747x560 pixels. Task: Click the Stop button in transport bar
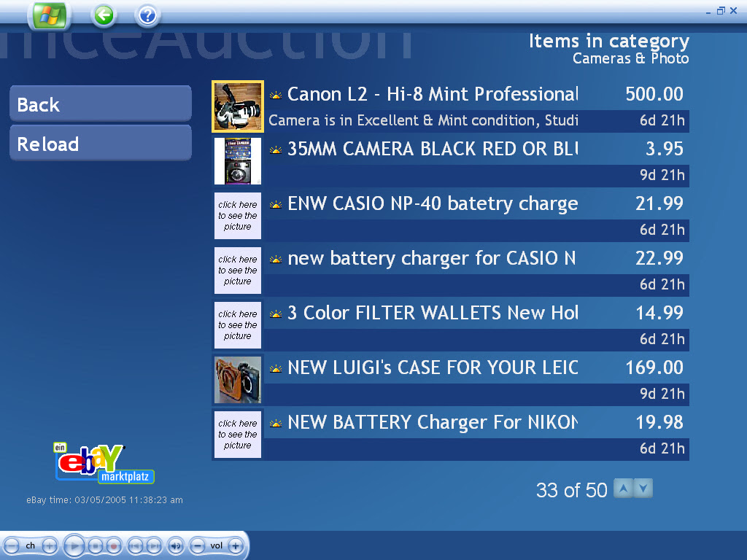point(96,545)
